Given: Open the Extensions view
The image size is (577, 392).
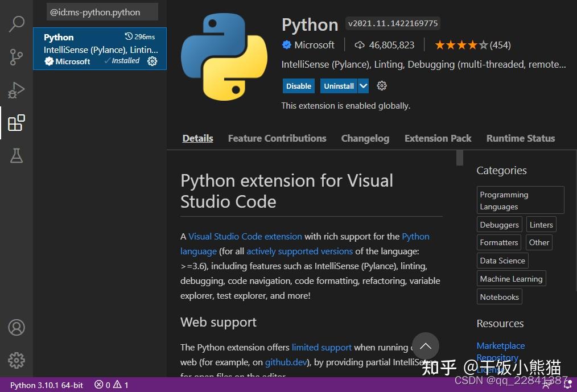Looking at the screenshot, I should 17,122.
